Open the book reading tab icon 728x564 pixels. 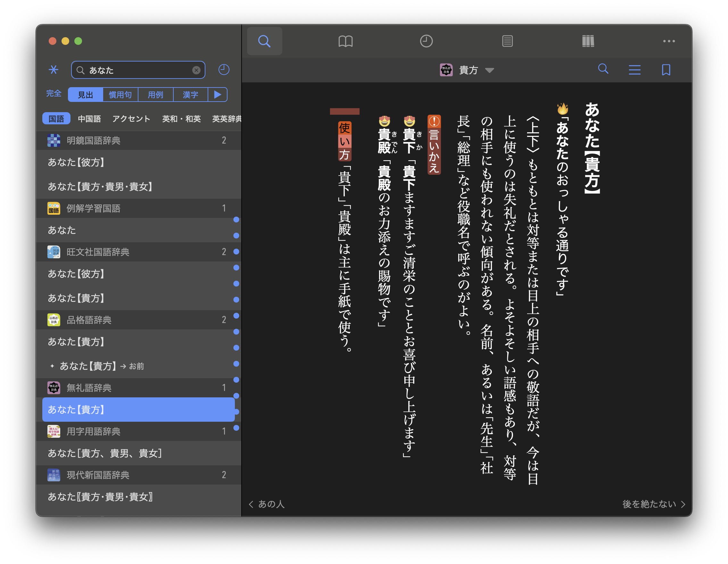(345, 41)
